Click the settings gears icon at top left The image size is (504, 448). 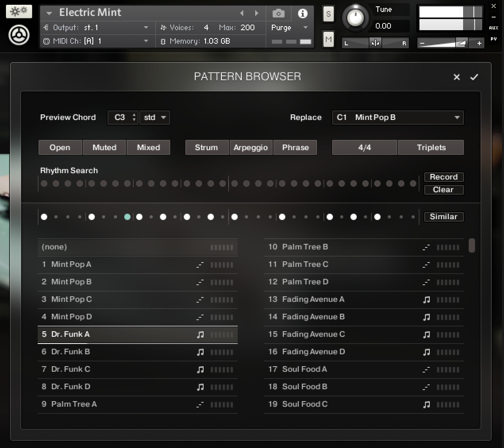coord(19,12)
